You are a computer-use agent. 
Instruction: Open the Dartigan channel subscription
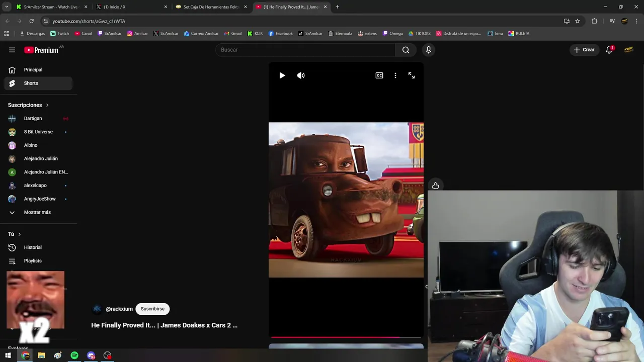[x=38, y=119]
